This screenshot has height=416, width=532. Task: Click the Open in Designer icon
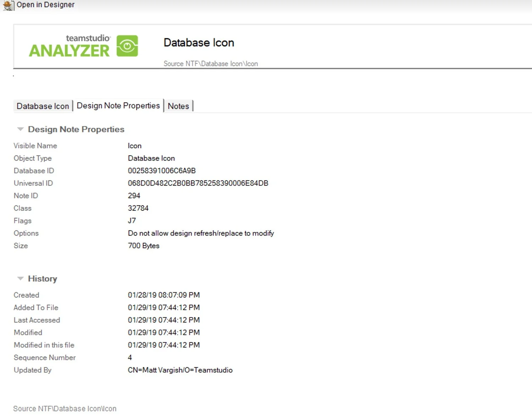[7, 5]
